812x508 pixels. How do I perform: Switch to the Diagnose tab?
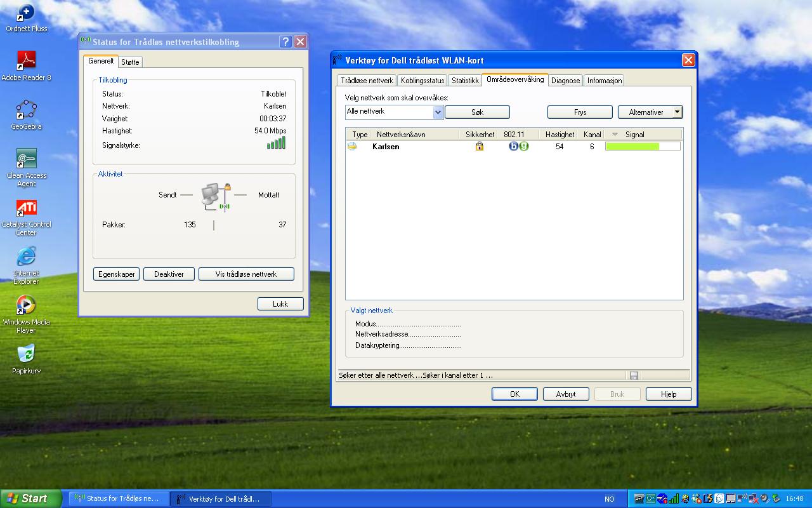coord(565,81)
